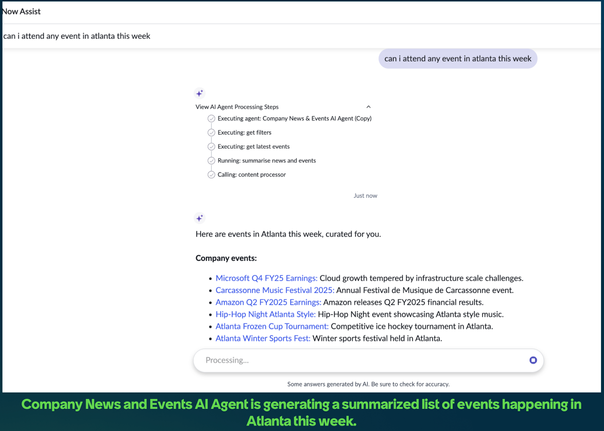Click the user message bubble about Atlanta events
604x431 pixels.
[458, 59]
